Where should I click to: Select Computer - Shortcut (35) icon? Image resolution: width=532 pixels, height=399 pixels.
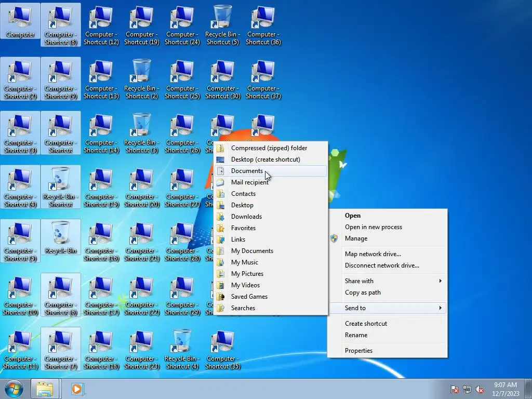click(222, 349)
